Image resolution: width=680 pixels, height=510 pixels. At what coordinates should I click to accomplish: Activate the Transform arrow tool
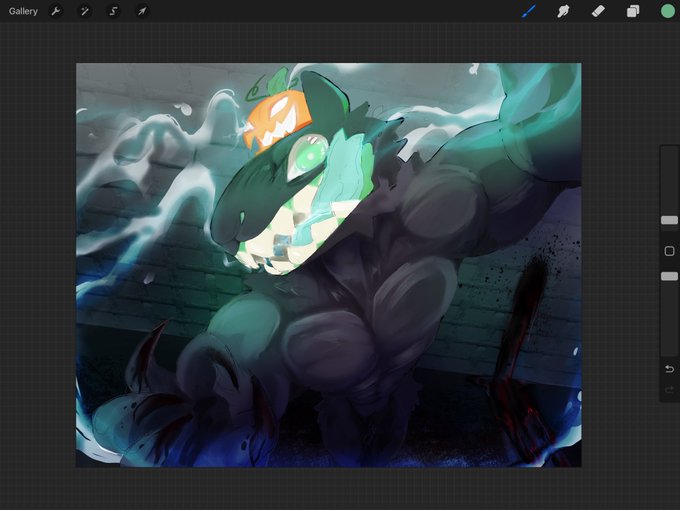142,11
